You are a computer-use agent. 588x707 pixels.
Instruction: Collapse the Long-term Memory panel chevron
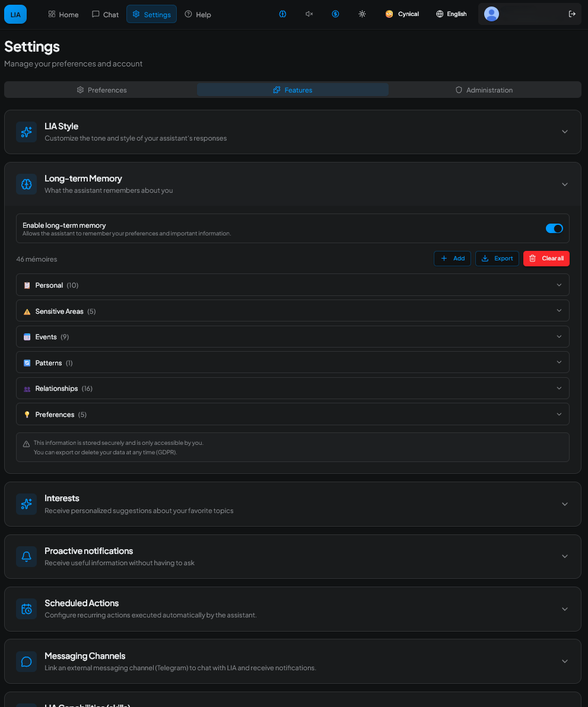(x=564, y=184)
